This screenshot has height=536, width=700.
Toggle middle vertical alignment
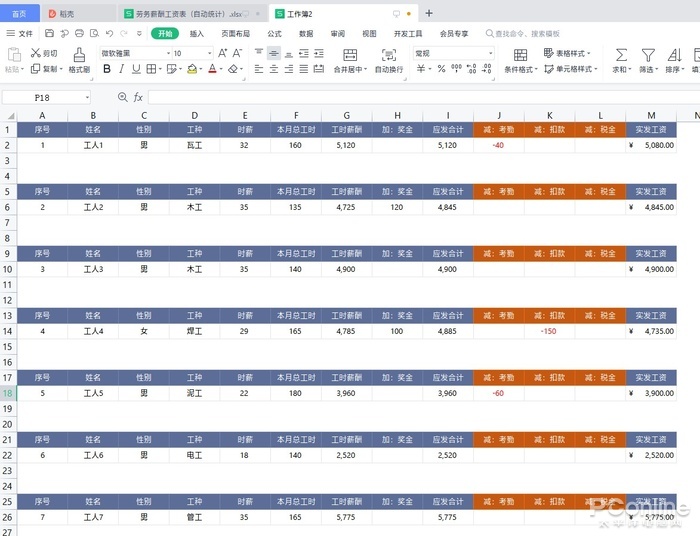pyautogui.click(x=274, y=54)
